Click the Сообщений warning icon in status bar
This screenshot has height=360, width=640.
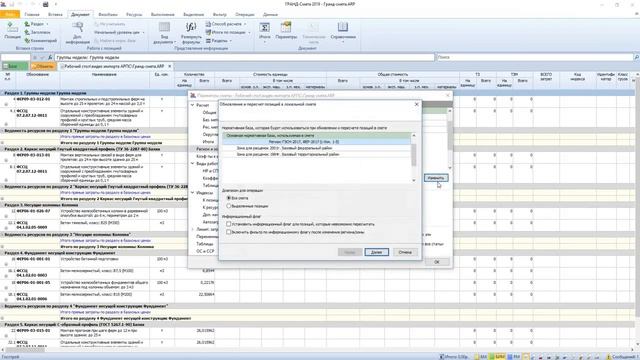pos(609,357)
